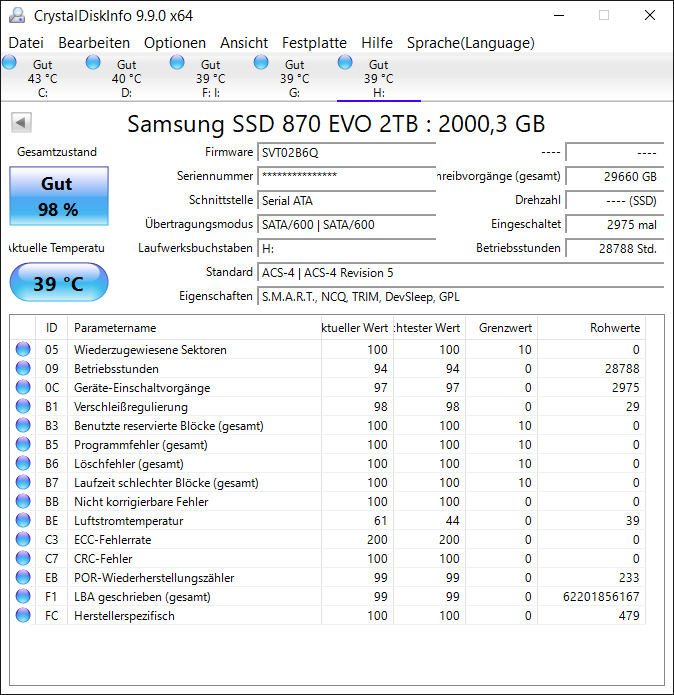Click status orb of Laufzeit schlechter Blöcke row
674x695 pixels.
pyautogui.click(x=23, y=482)
